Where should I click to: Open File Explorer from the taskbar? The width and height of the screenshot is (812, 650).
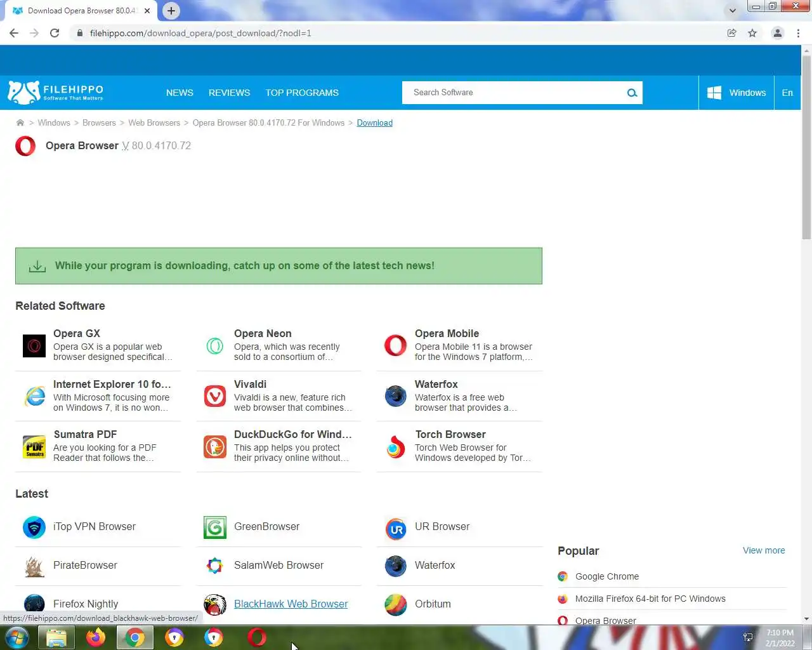(56, 637)
